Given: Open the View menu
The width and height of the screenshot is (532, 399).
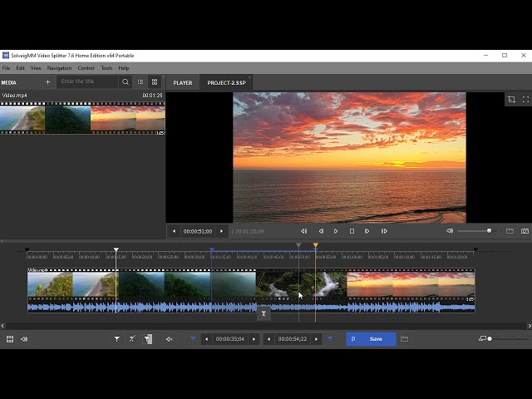Looking at the screenshot, I should 36,68.
